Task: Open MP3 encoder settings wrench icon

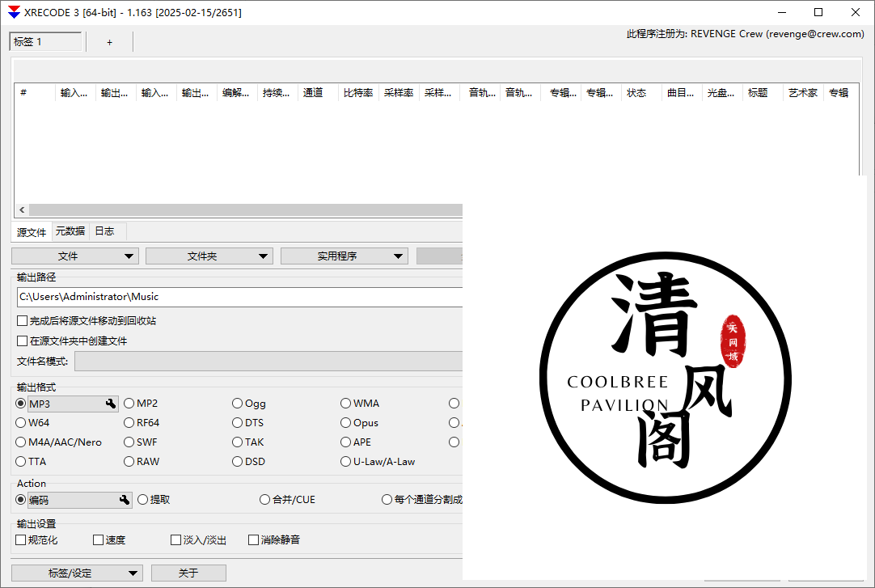Action: [x=111, y=404]
